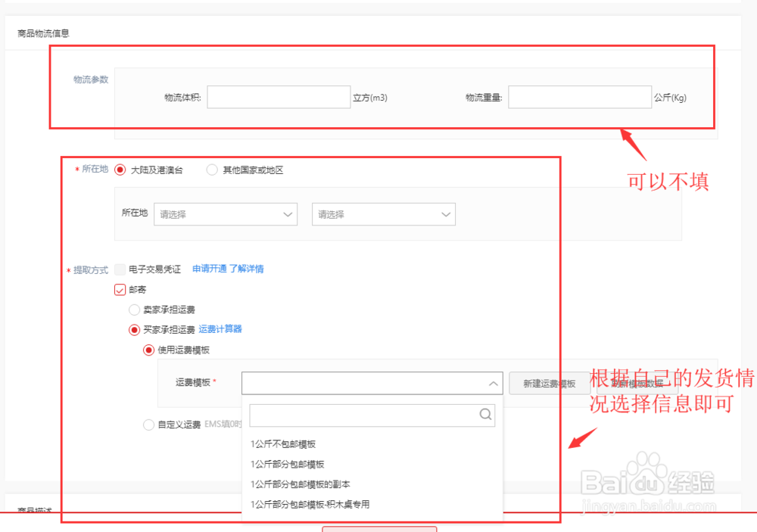
Task: Select the 自定义运费 option
Action: tap(148, 425)
